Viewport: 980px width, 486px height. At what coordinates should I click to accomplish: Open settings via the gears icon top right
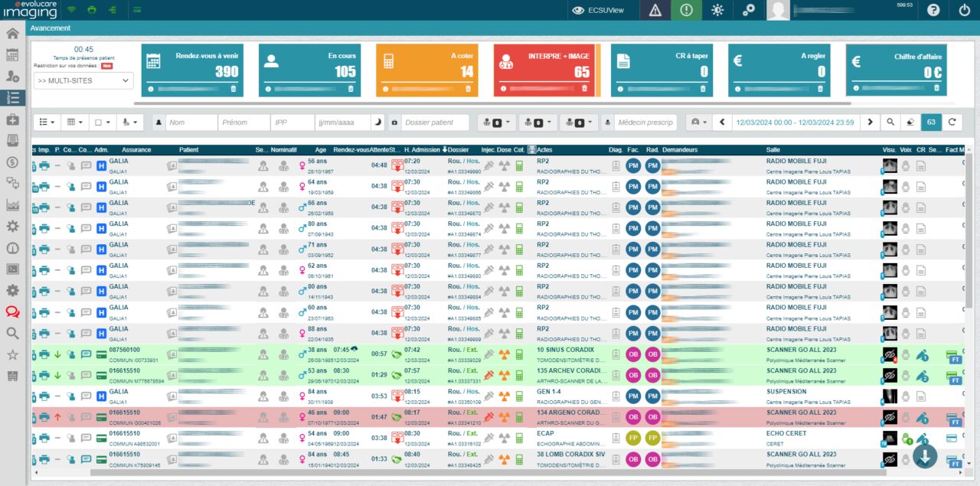click(x=748, y=10)
